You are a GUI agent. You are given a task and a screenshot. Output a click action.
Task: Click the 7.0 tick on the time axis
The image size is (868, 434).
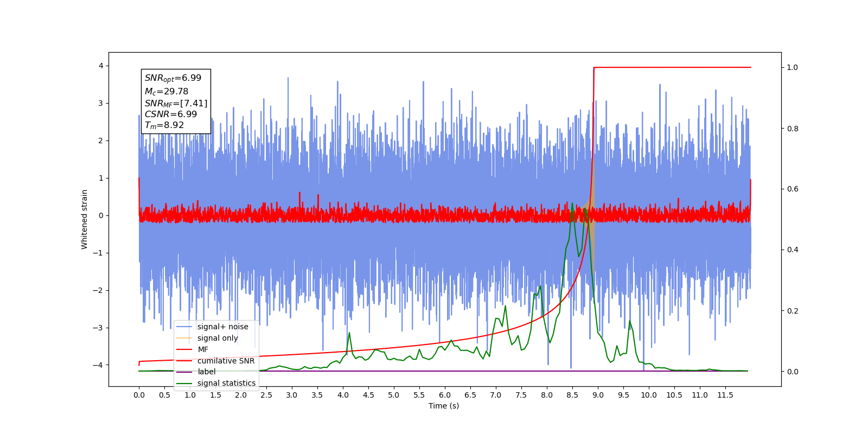click(x=496, y=395)
